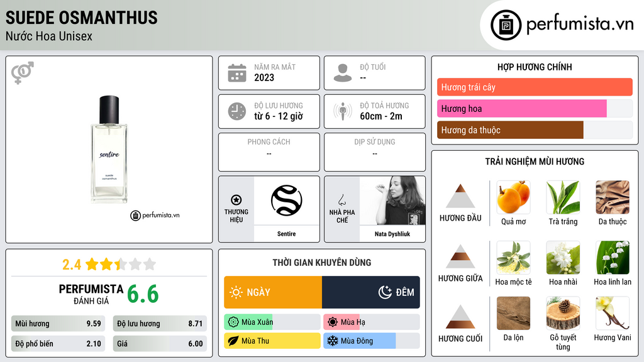Image resolution: width=644 pixels, height=362 pixels.
Task: Click the sillage icon for Độ Toả Hương
Action: [343, 111]
